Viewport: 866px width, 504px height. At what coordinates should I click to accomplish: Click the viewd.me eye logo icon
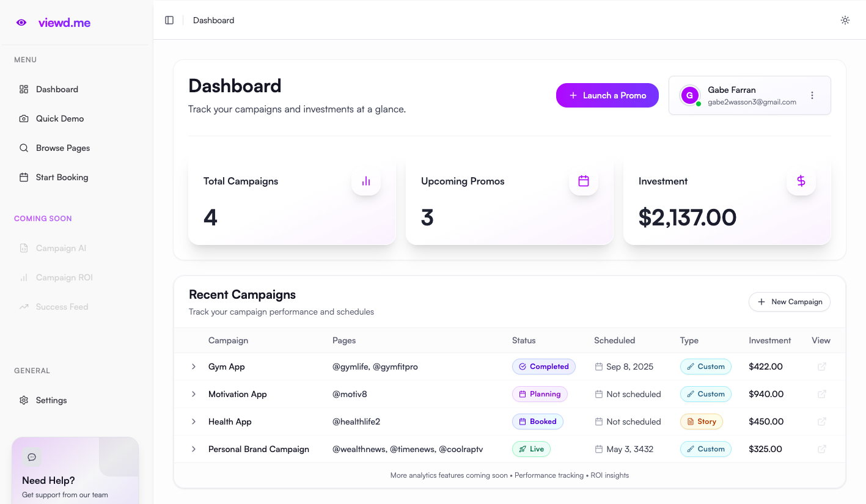21,23
